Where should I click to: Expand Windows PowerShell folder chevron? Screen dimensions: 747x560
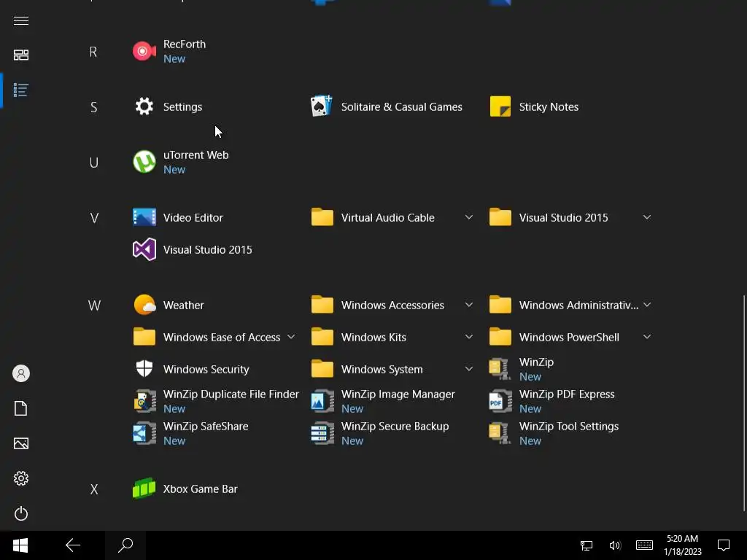(x=647, y=337)
